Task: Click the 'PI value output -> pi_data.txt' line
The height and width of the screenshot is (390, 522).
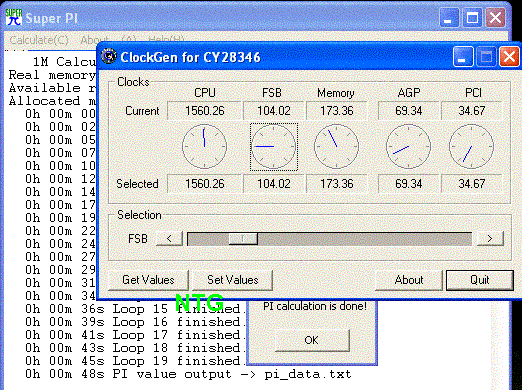Action: point(189,374)
